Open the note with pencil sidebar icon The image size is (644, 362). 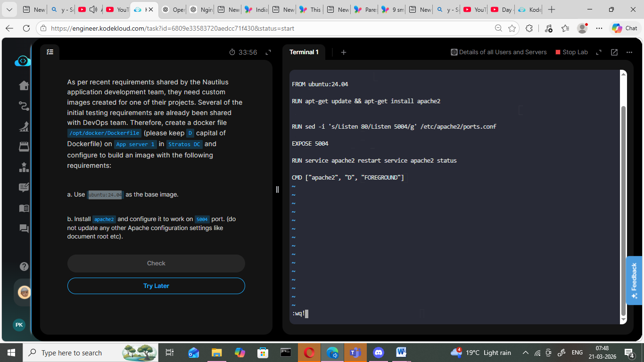[x=24, y=188]
